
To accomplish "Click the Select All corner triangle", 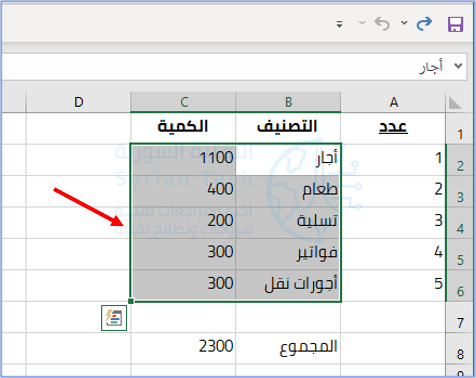I will [455, 103].
